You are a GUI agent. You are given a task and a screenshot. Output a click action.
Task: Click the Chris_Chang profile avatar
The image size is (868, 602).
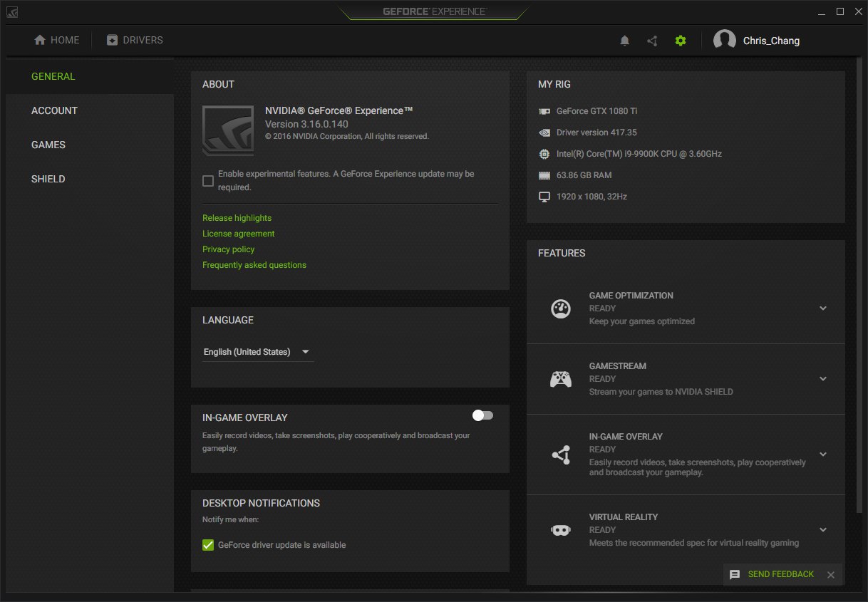(725, 41)
